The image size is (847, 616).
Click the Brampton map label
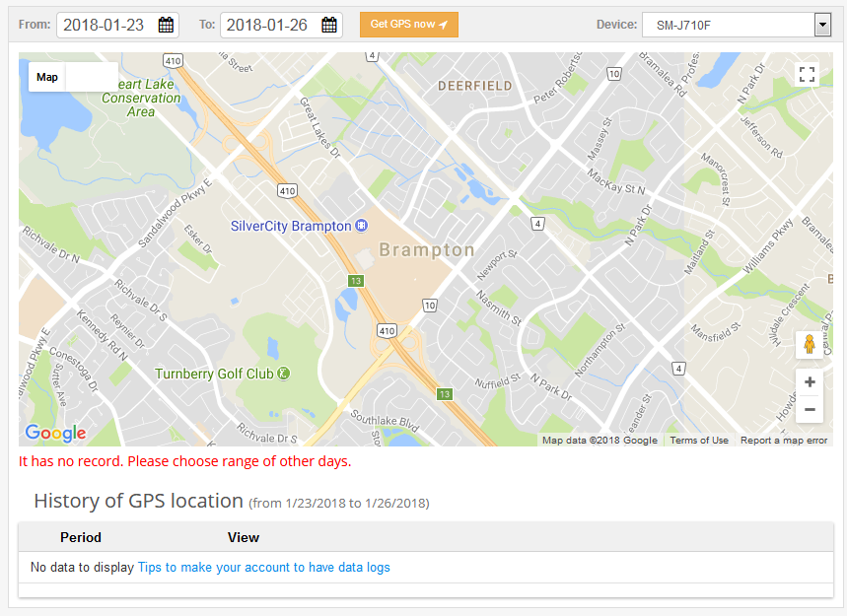pyautogui.click(x=427, y=250)
